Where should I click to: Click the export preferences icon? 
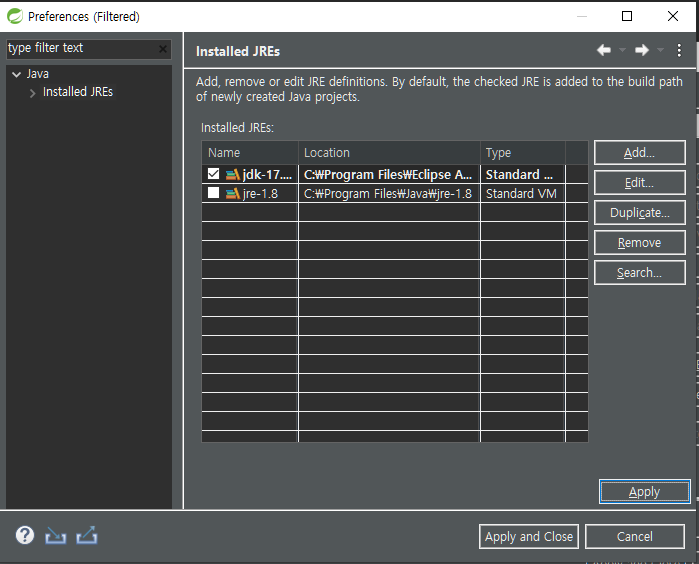point(86,535)
